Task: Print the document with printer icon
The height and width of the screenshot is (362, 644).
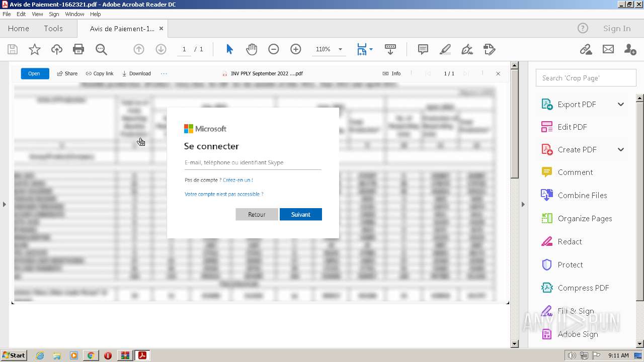Action: 78,49
